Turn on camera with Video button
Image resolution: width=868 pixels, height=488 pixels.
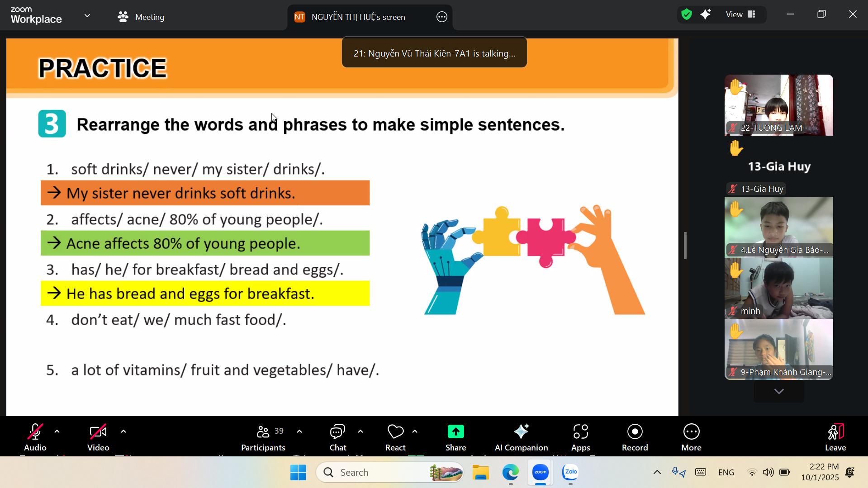98,437
